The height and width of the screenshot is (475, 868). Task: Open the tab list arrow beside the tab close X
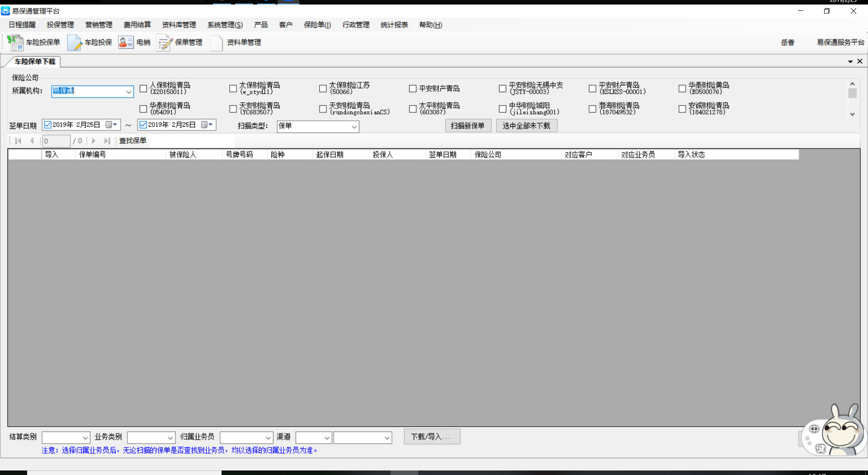850,62
